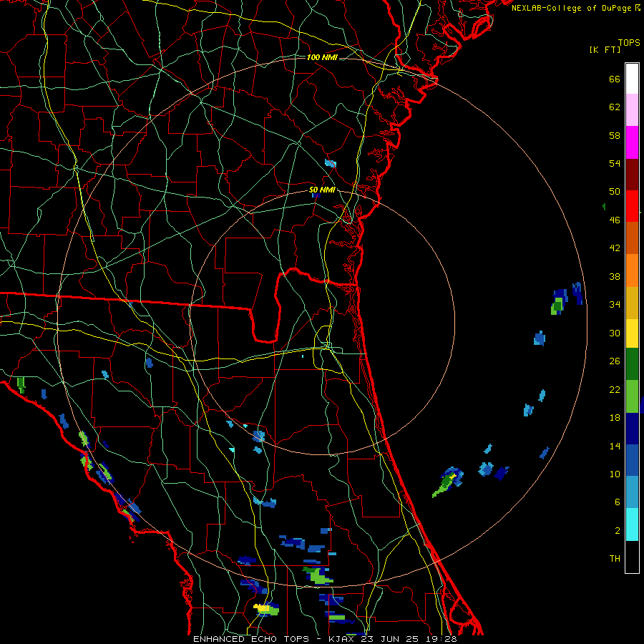Image resolution: width=644 pixels, height=644 pixels.
Task: Select the bright red legend color band
Action: (x=632, y=206)
